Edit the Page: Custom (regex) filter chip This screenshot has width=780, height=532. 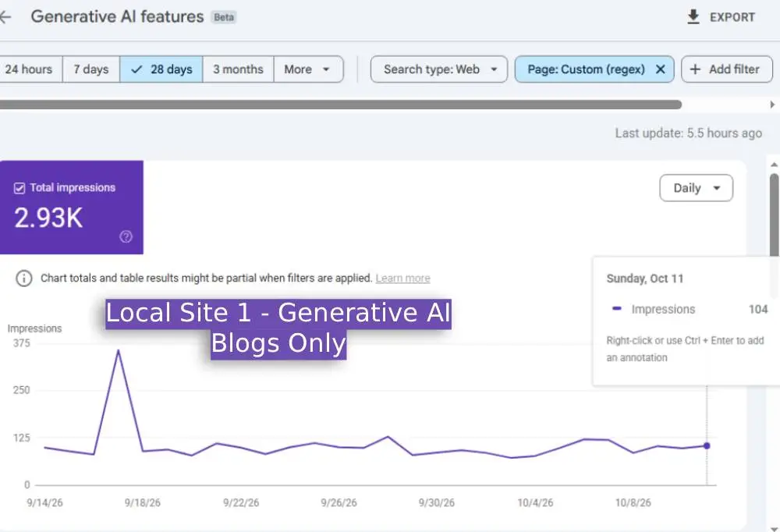pyautogui.click(x=586, y=69)
